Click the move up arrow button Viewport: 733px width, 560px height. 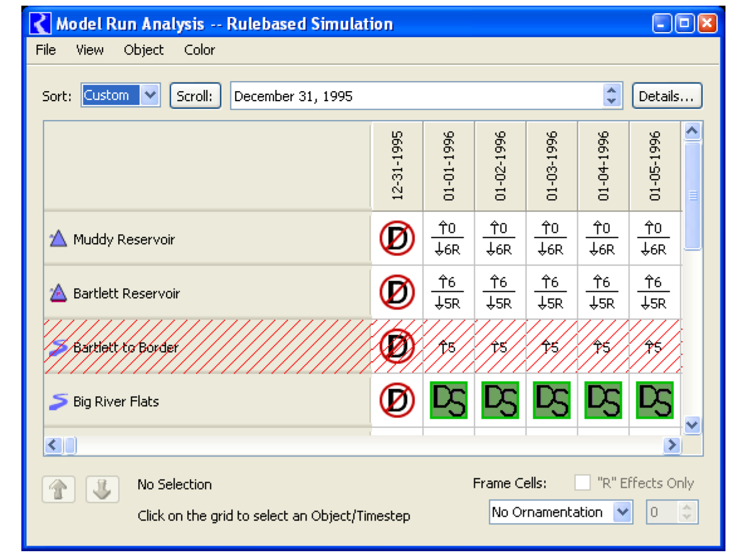(58, 490)
